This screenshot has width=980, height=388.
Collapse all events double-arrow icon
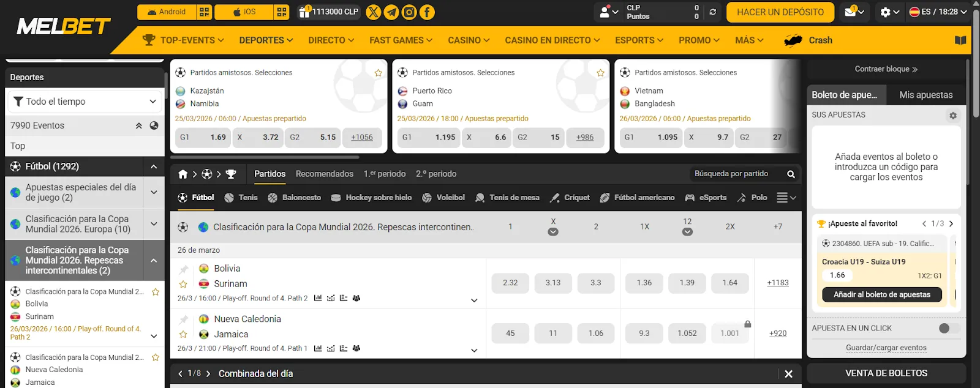click(139, 125)
